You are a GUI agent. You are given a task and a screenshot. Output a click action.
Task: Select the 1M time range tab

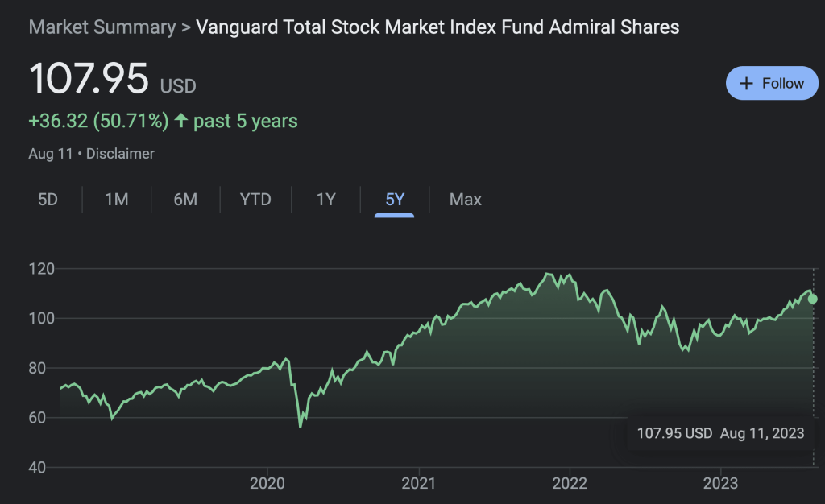(117, 200)
